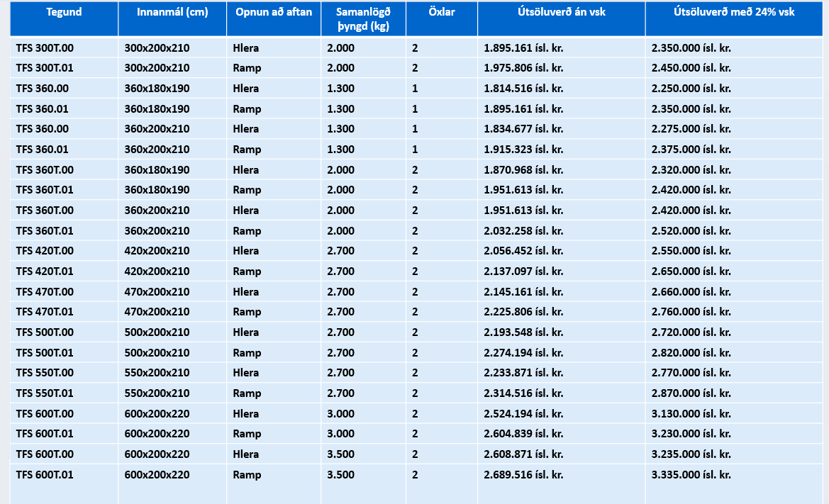Image resolution: width=829 pixels, height=504 pixels.
Task: Select price 2.145.161 ísl. kr.
Action: click(523, 291)
